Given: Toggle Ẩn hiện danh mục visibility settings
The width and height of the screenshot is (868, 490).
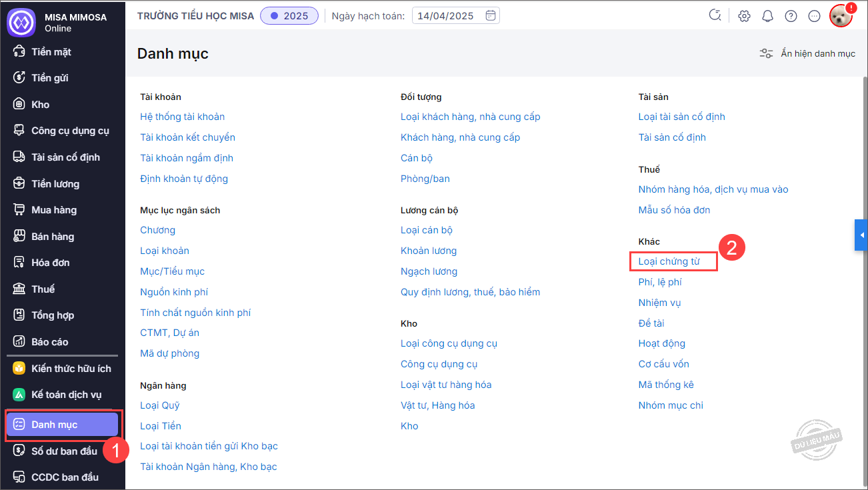Looking at the screenshot, I should (x=807, y=53).
